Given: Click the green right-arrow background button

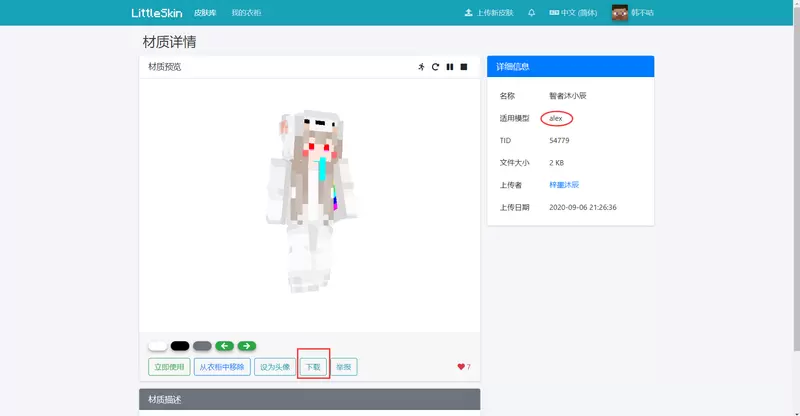Looking at the screenshot, I should (x=246, y=346).
